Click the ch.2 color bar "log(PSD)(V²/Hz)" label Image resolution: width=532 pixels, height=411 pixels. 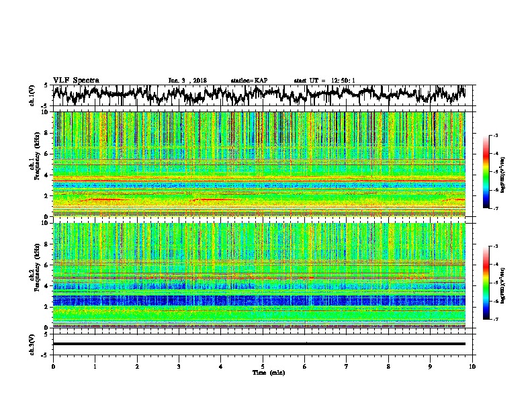[503, 285]
